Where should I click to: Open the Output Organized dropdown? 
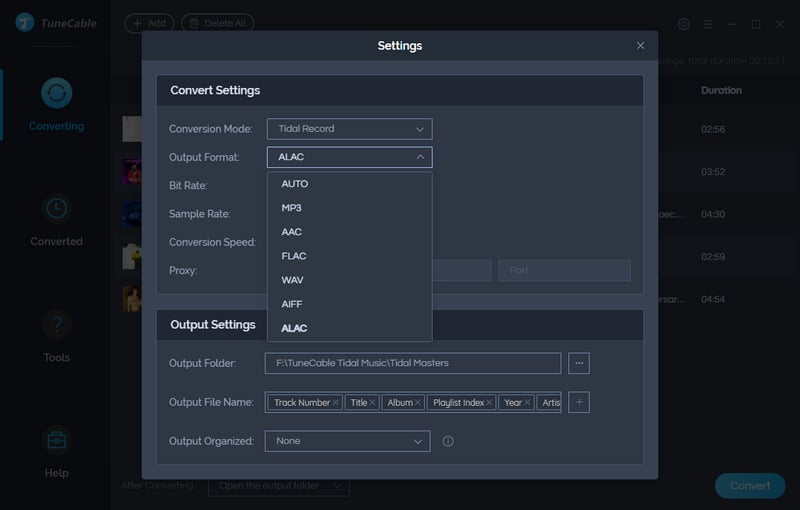click(347, 441)
